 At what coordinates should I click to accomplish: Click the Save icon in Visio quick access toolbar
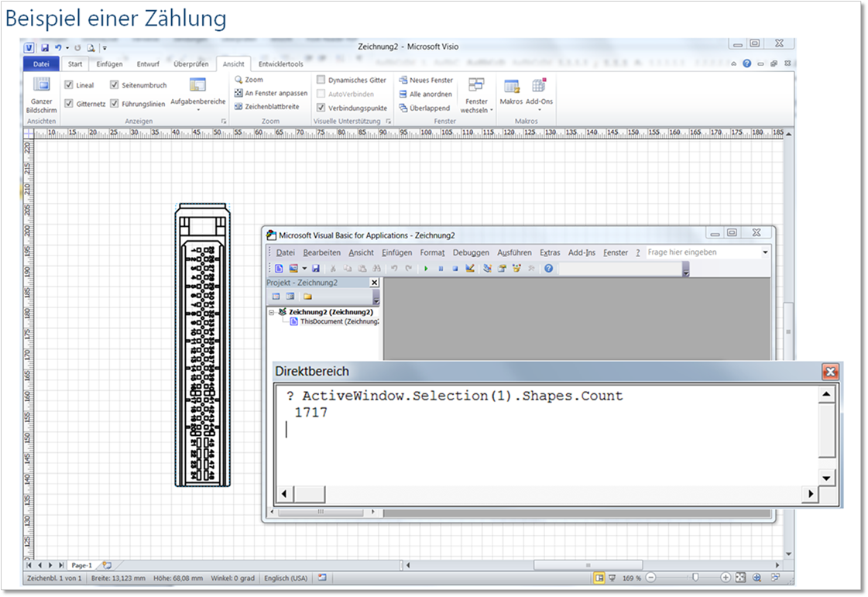click(x=45, y=48)
